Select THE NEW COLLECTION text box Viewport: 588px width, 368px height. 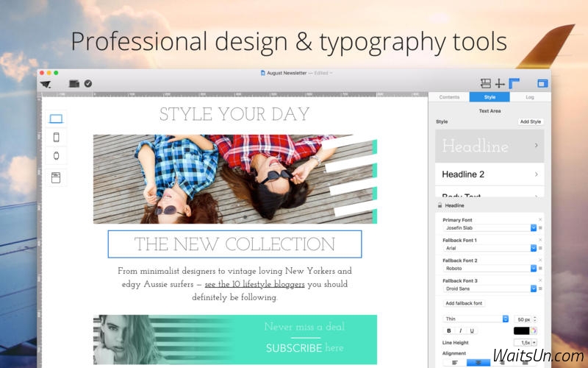tap(234, 244)
